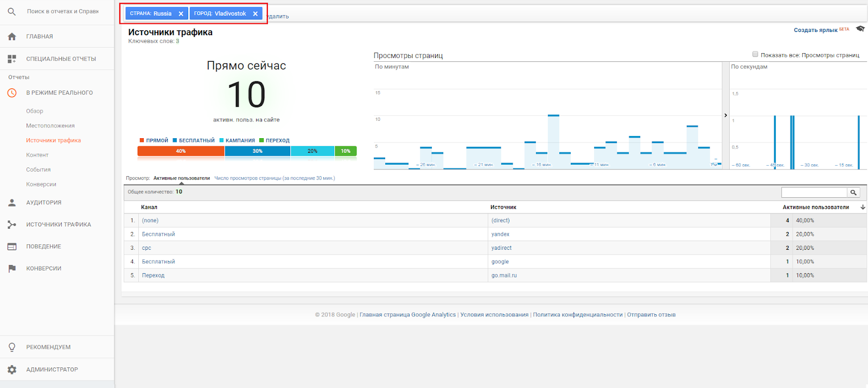Viewport: 868px width, 388px height.
Task: Open Условия использования footer link
Action: (494, 315)
